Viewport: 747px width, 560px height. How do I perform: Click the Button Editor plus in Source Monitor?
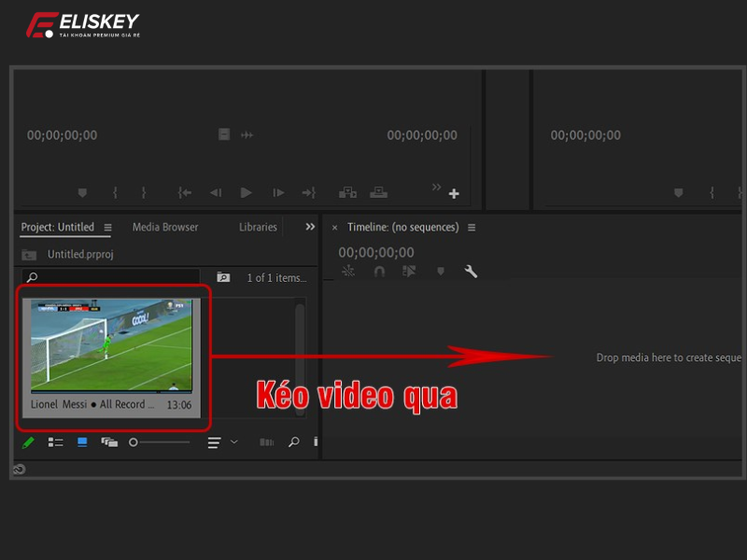pos(454,192)
